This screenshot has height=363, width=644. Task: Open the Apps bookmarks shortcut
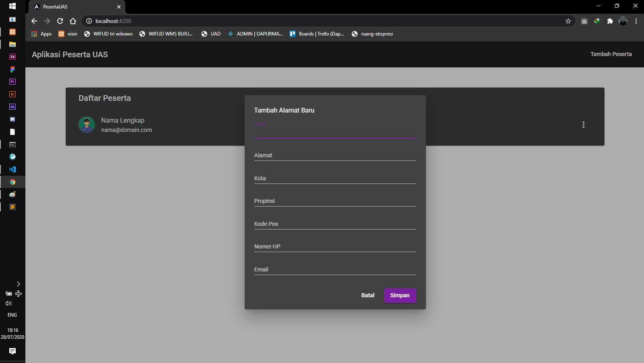[42, 34]
